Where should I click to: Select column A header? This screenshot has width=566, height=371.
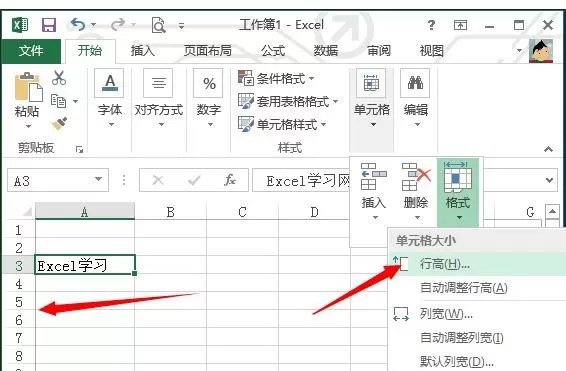[85, 212]
